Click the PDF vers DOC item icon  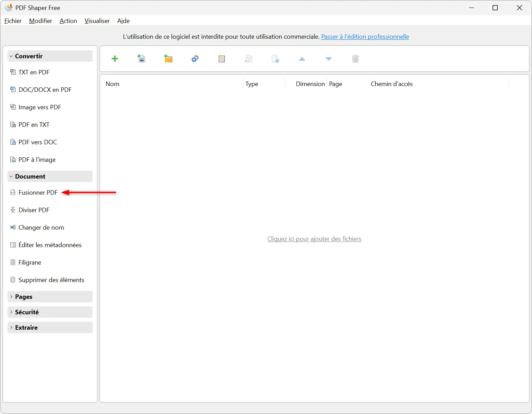tap(13, 142)
